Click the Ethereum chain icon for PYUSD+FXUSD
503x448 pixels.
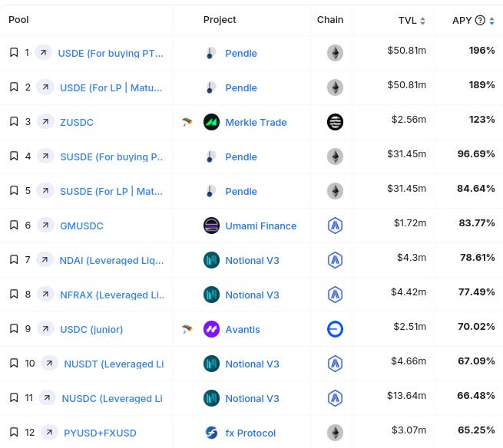(x=335, y=433)
